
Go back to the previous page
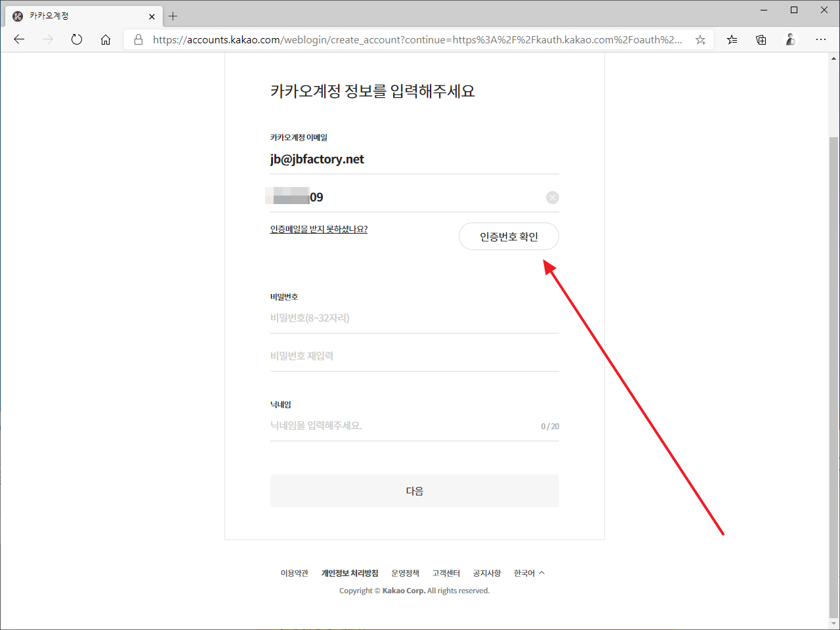[19, 39]
